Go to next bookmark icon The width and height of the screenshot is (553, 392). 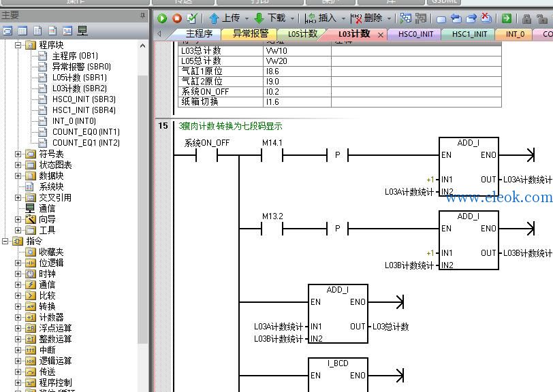(471, 18)
